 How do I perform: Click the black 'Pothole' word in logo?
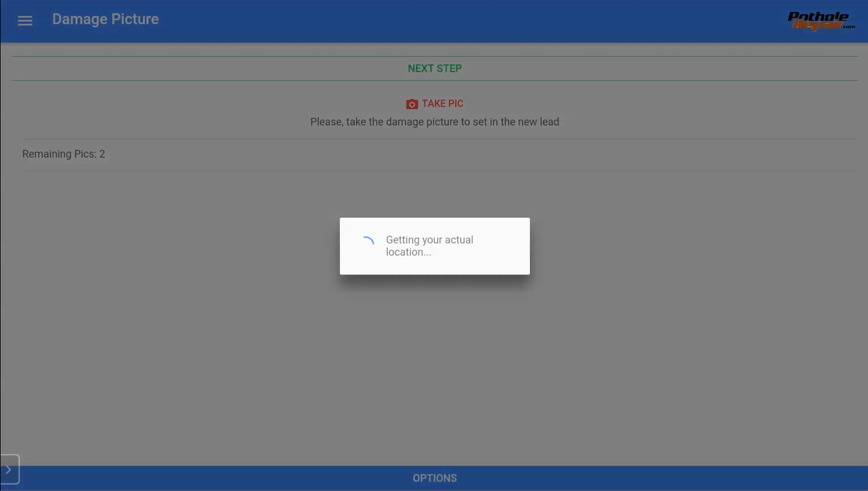pyautogui.click(x=818, y=16)
